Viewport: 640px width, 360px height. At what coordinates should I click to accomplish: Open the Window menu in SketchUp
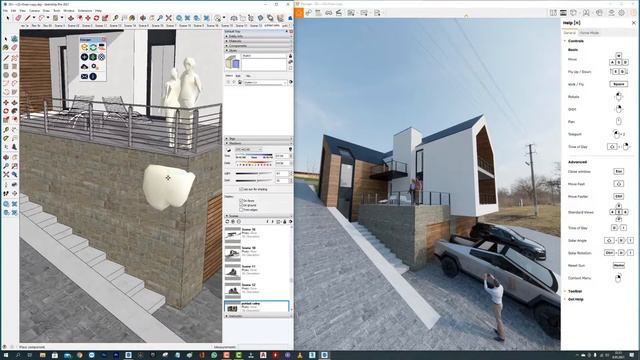[69, 11]
